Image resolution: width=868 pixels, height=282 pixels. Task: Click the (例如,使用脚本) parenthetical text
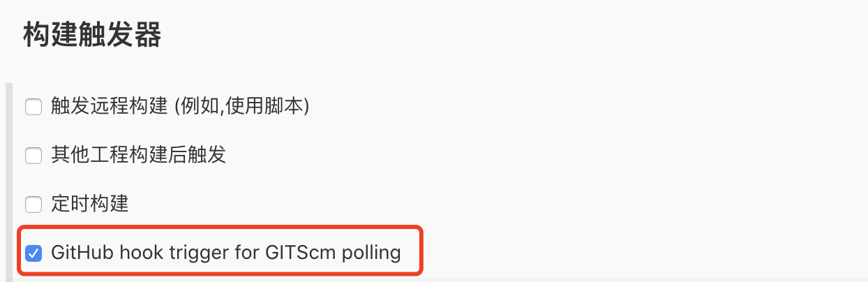click(241, 106)
